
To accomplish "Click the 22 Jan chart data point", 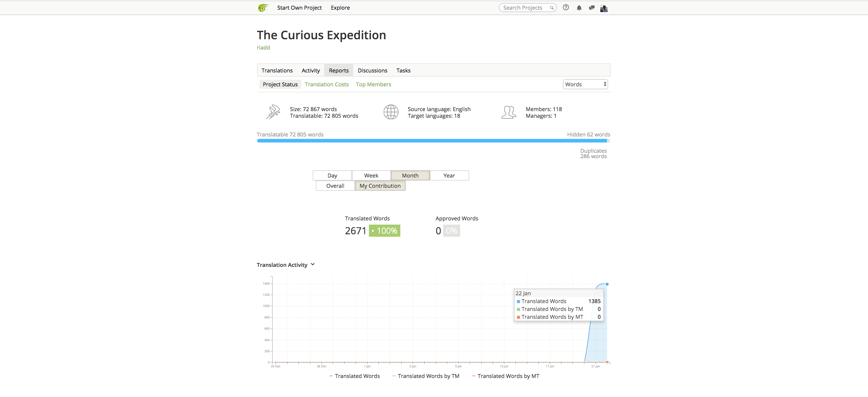I will (607, 284).
